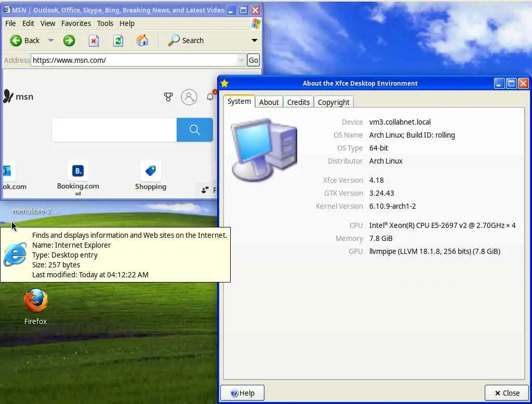
Task: Click the Memory value 7.8 GiB
Action: pos(381,238)
